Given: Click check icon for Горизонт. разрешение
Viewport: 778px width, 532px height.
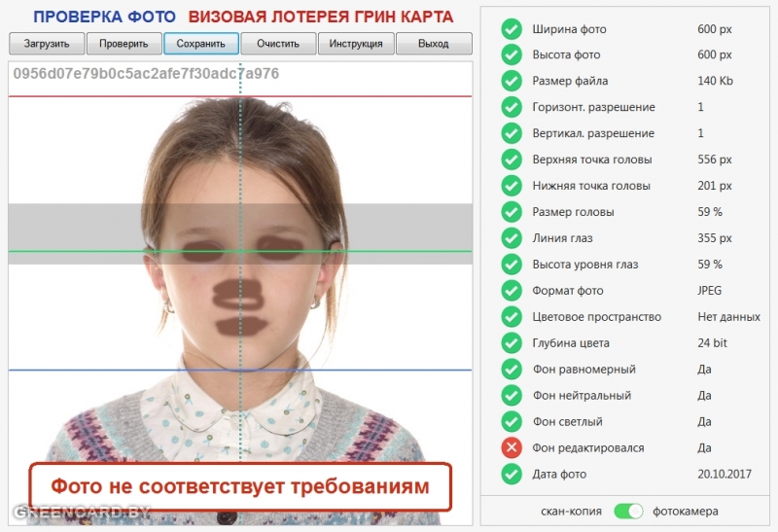Looking at the screenshot, I should pyautogui.click(x=512, y=107).
